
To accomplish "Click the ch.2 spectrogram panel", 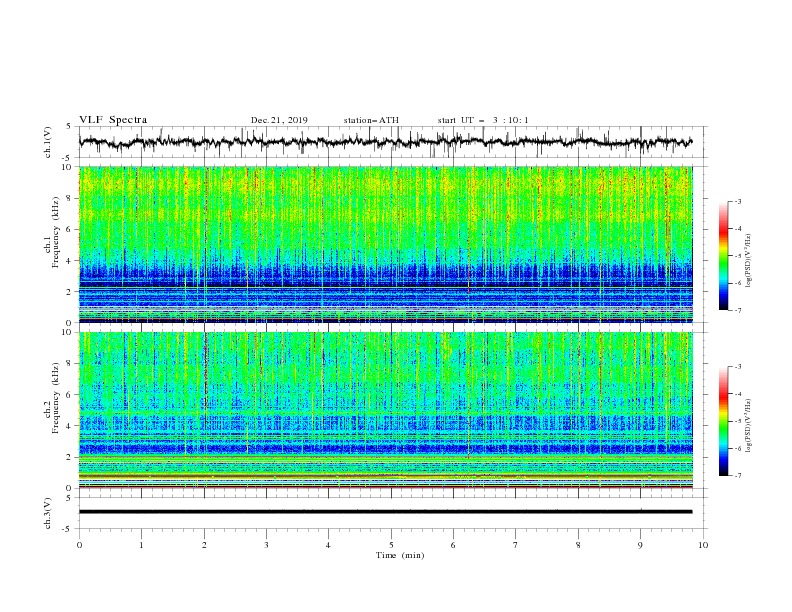I will [385, 410].
